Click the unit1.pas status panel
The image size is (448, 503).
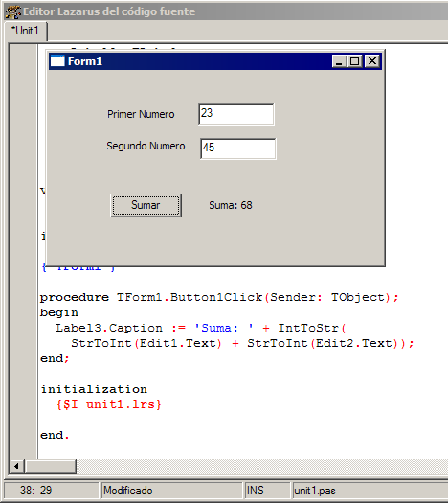pyautogui.click(x=370, y=491)
